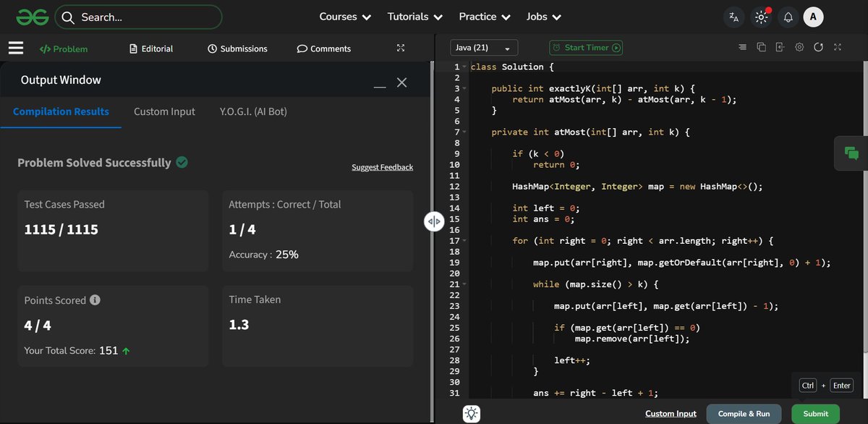868x424 pixels.
Task: Click the total score '151' value
Action: (109, 350)
